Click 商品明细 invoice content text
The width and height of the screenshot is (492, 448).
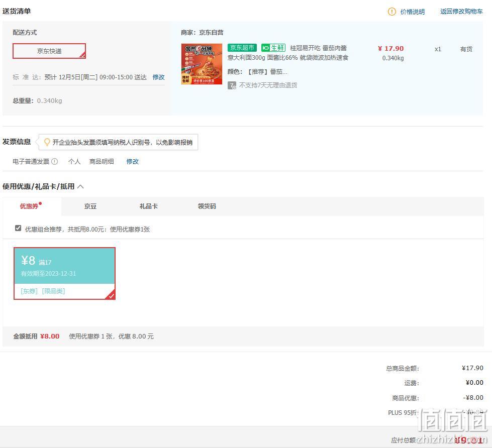click(102, 161)
